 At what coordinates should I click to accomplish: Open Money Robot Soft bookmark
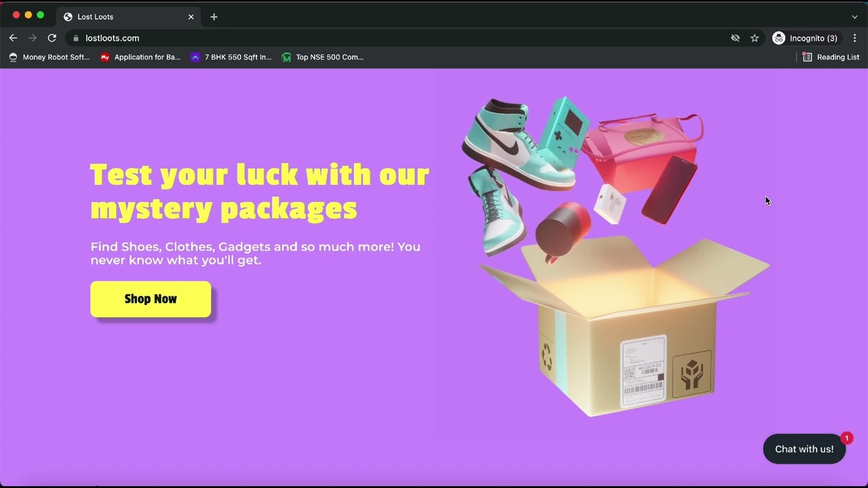click(x=49, y=57)
